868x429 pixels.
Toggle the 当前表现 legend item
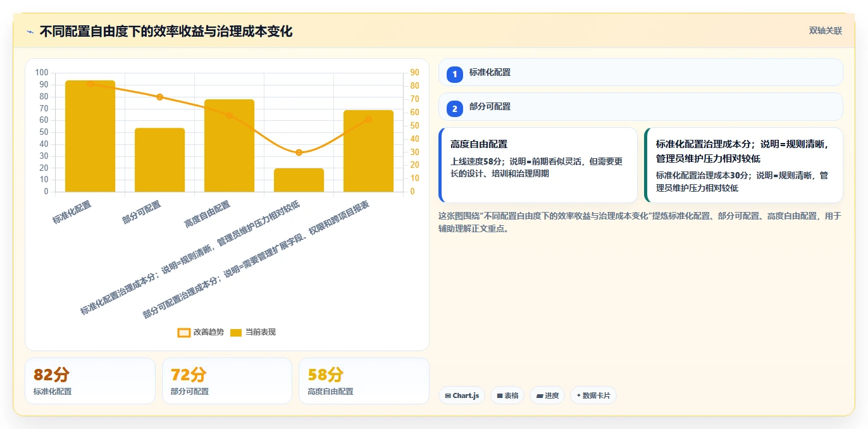252,332
